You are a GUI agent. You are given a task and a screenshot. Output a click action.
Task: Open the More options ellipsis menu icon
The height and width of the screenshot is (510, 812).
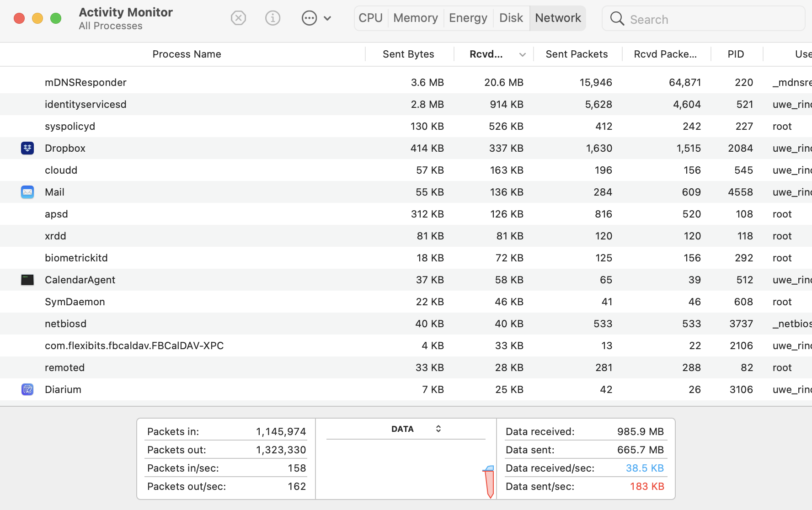(309, 18)
